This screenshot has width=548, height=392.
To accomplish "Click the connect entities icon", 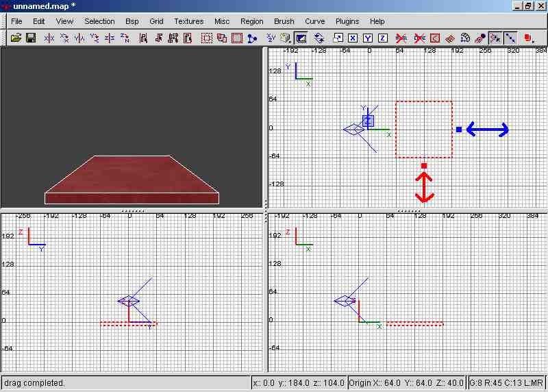I will tap(252, 38).
